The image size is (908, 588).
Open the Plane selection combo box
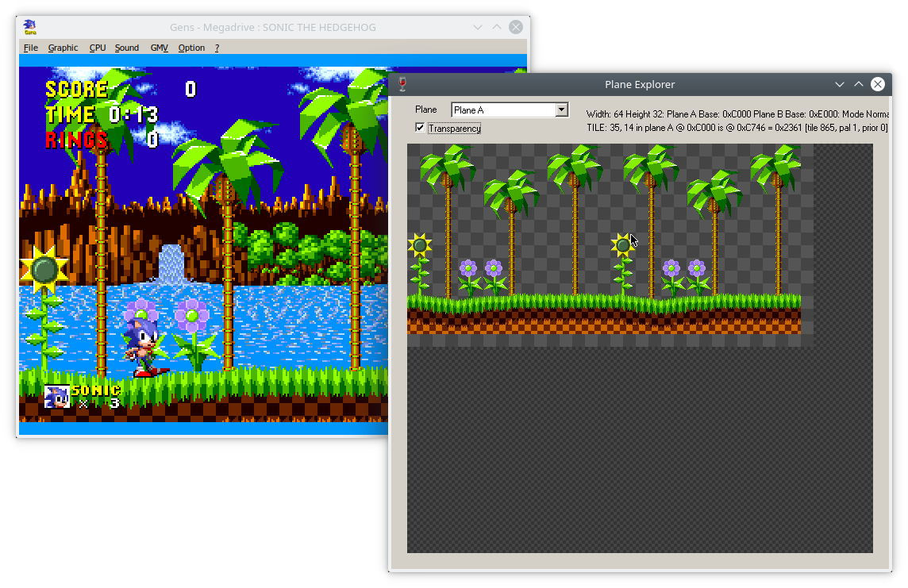(x=510, y=110)
